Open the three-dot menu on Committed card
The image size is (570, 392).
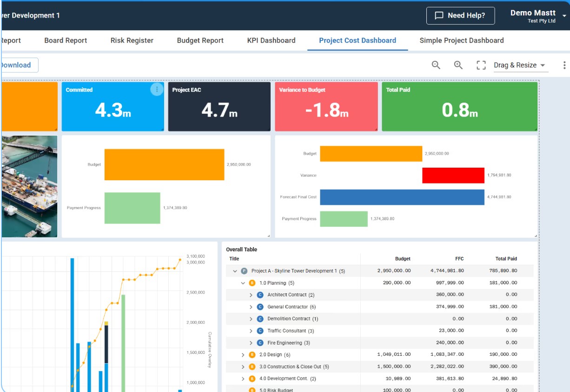(157, 90)
